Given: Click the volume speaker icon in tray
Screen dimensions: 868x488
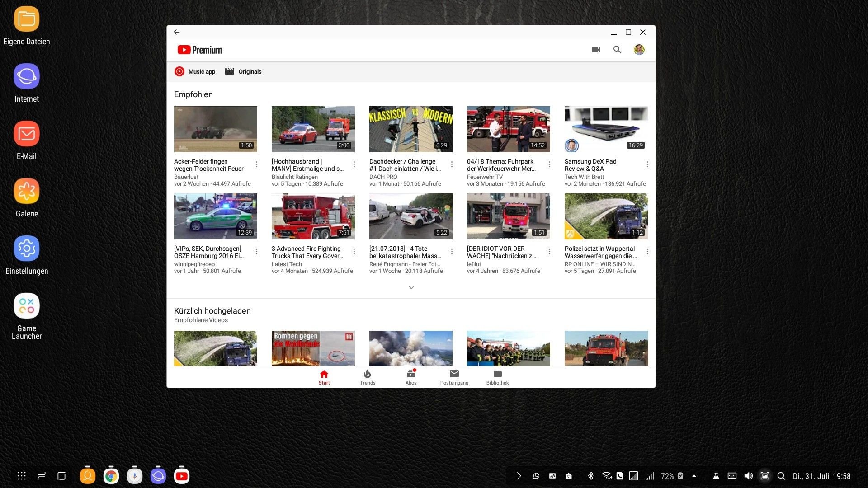Looking at the screenshot, I should pos(748,476).
